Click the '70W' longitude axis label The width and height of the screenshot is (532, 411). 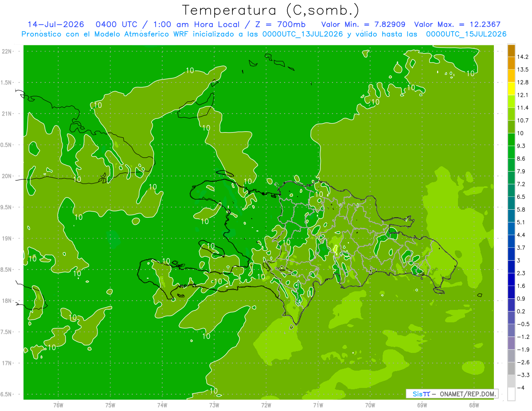[x=370, y=405]
